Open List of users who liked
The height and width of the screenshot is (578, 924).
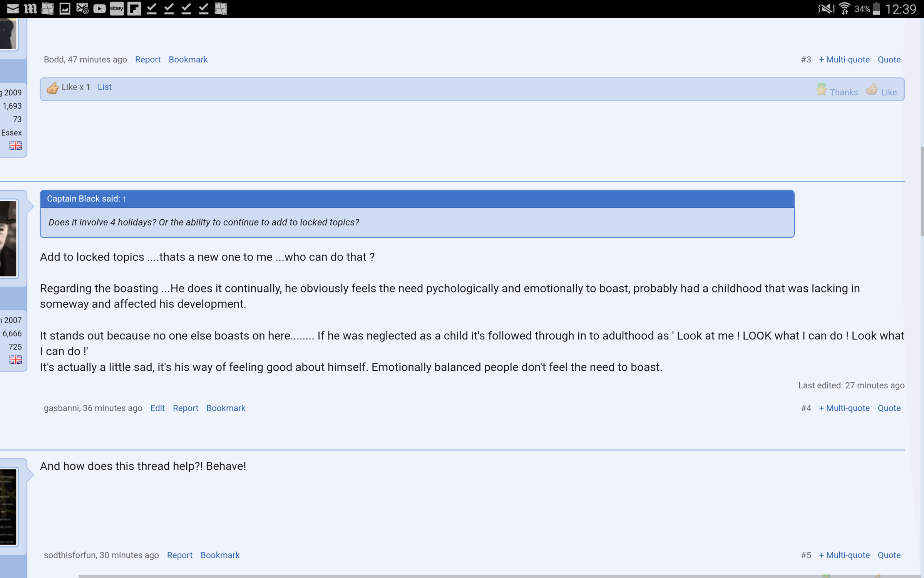pyautogui.click(x=104, y=87)
